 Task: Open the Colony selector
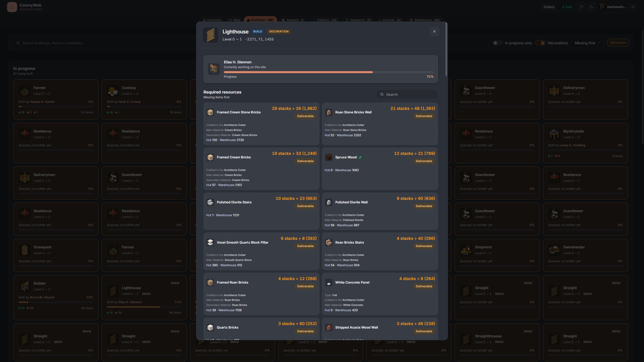(549, 7)
